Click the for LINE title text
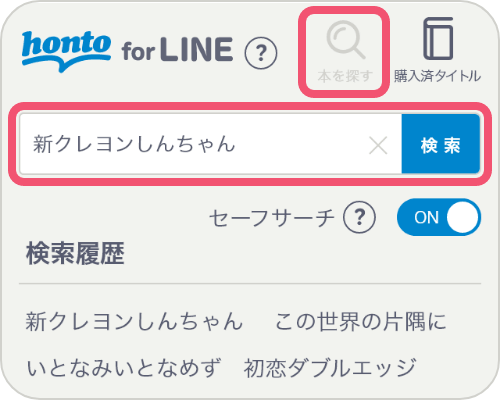The height and width of the screenshot is (400, 500). [177, 50]
